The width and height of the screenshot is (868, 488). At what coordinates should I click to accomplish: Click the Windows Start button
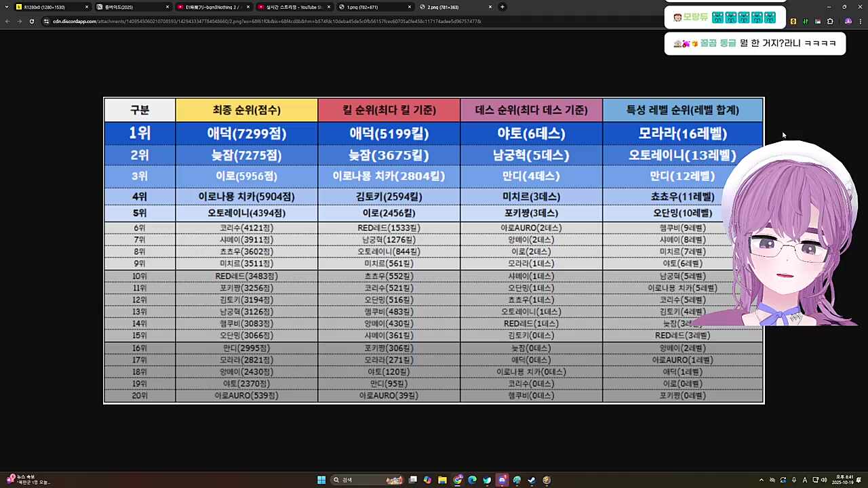(x=321, y=480)
